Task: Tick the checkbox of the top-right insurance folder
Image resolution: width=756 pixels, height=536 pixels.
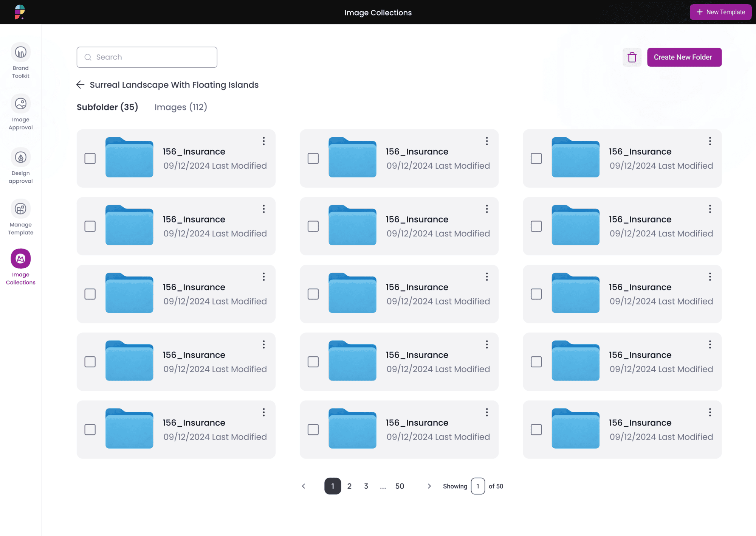Action: (536, 158)
